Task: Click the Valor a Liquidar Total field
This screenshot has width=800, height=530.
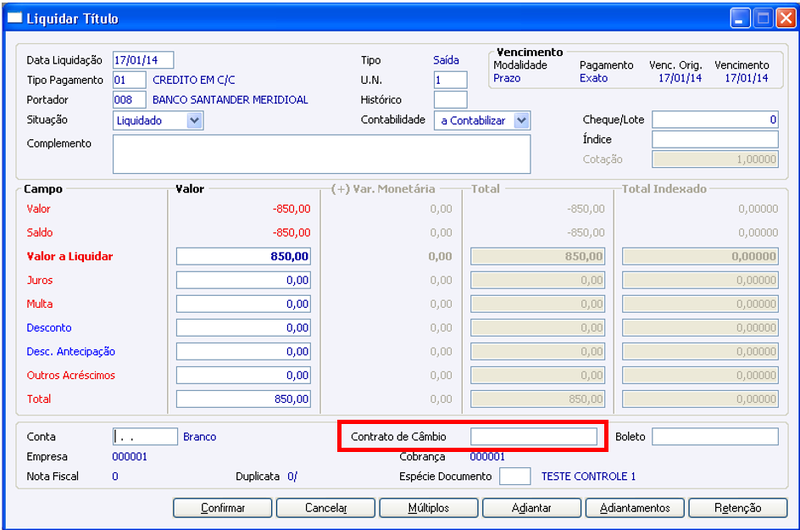Action: tap(538, 256)
